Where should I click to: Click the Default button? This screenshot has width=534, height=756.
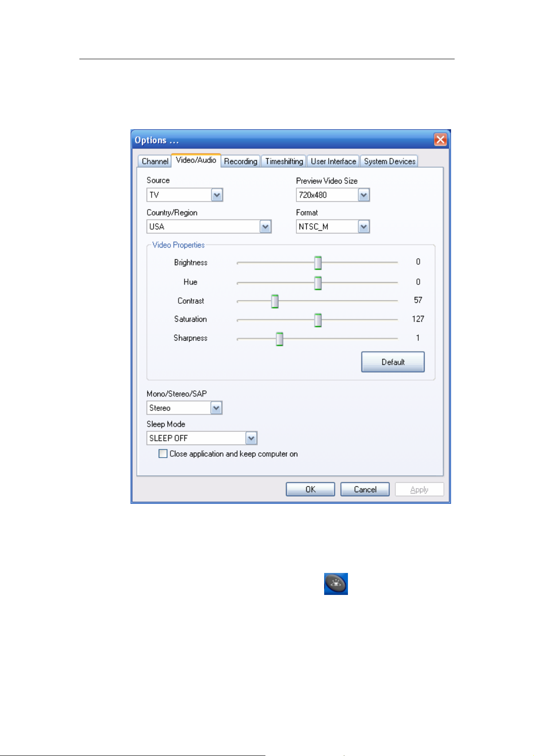click(x=393, y=362)
